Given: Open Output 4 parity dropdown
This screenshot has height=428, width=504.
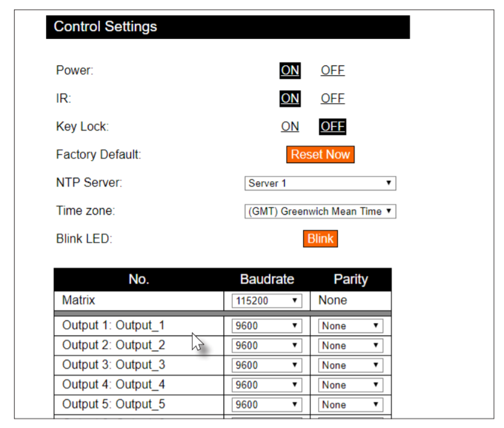Looking at the screenshot, I should 351,385.
